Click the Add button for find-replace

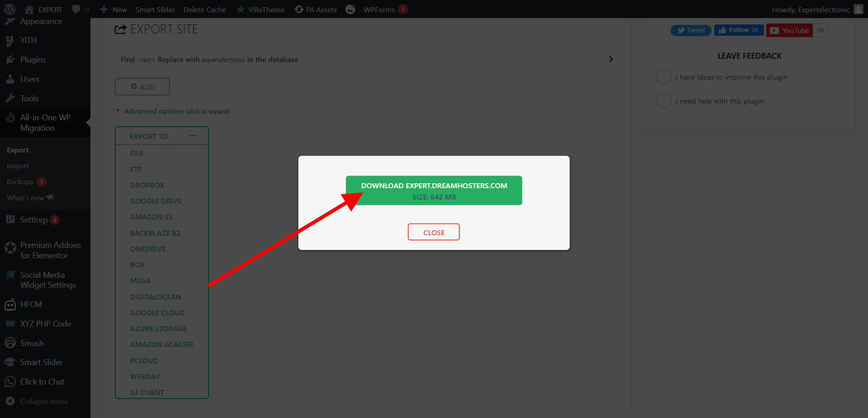tap(142, 87)
